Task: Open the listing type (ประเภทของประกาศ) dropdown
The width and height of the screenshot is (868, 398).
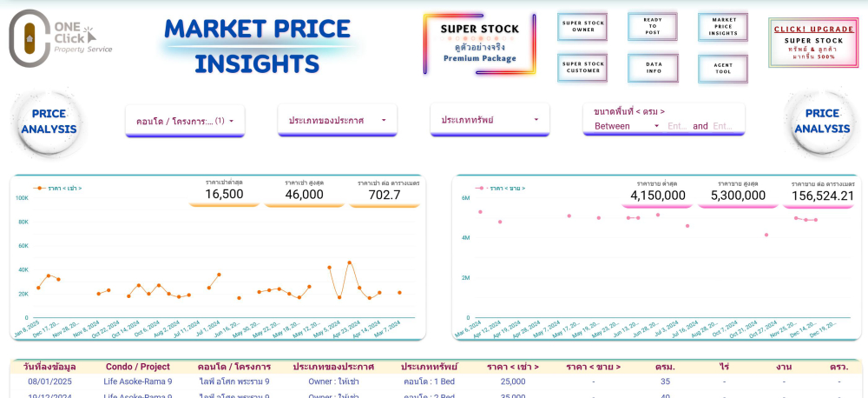Action: (337, 121)
